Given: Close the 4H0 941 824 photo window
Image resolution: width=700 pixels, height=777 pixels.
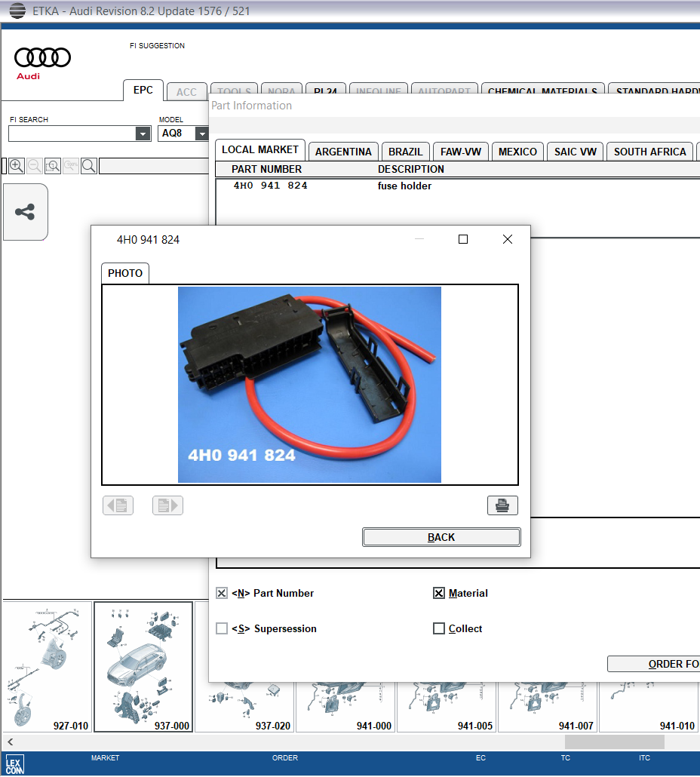Looking at the screenshot, I should tap(508, 239).
